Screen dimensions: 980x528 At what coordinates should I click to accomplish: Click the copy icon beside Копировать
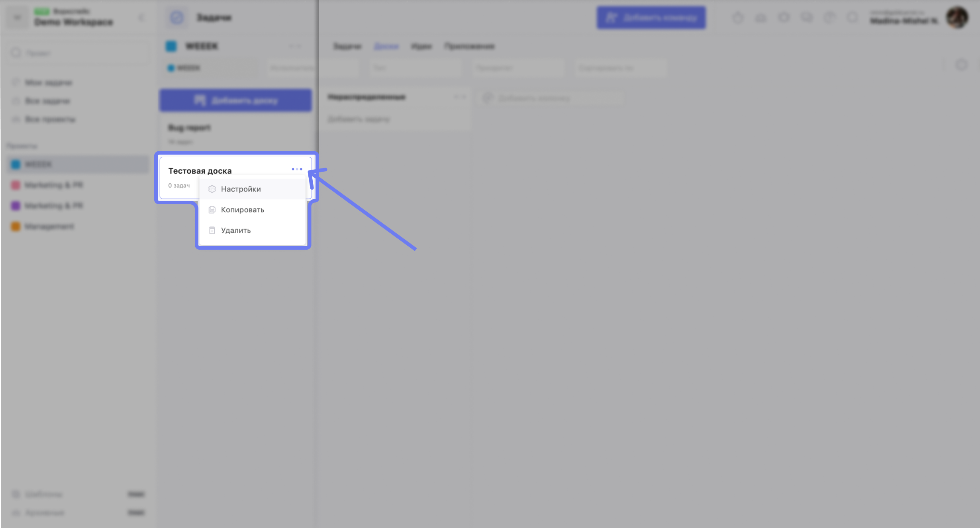[x=212, y=210]
